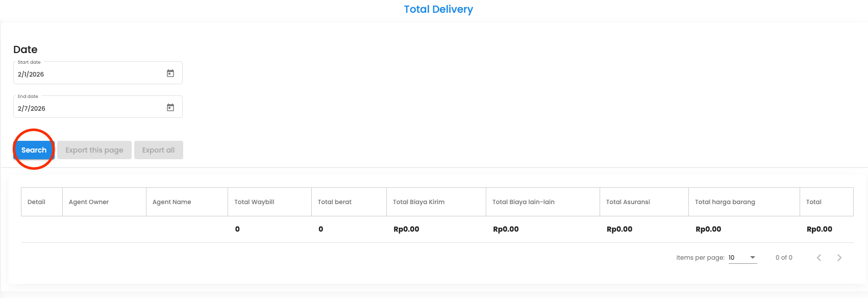Viewport: 868px width, 298px height.
Task: Go to the next page arrow
Action: [839, 258]
